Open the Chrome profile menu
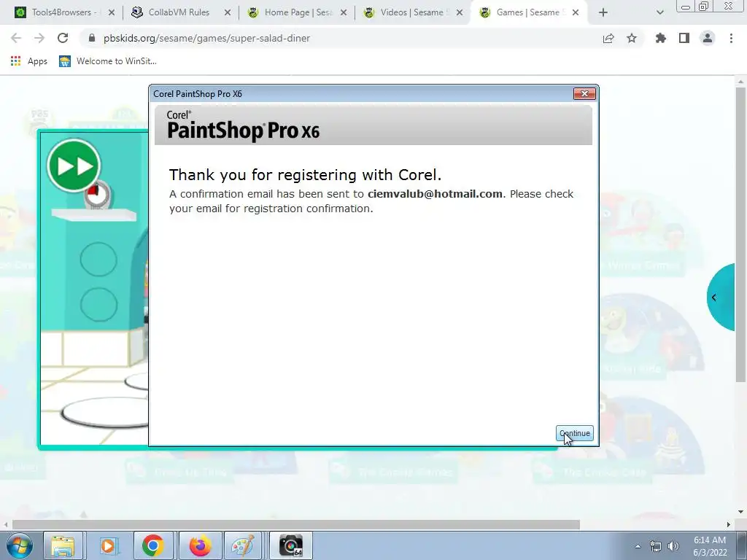The width and height of the screenshot is (747, 560). [708, 38]
